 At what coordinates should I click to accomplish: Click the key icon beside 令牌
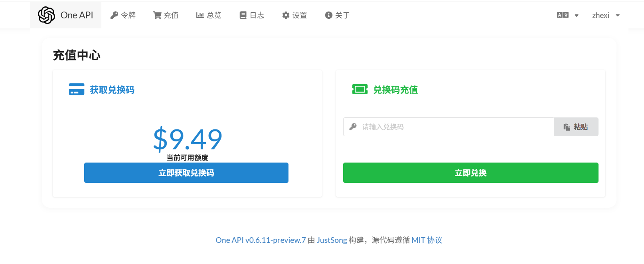click(114, 15)
